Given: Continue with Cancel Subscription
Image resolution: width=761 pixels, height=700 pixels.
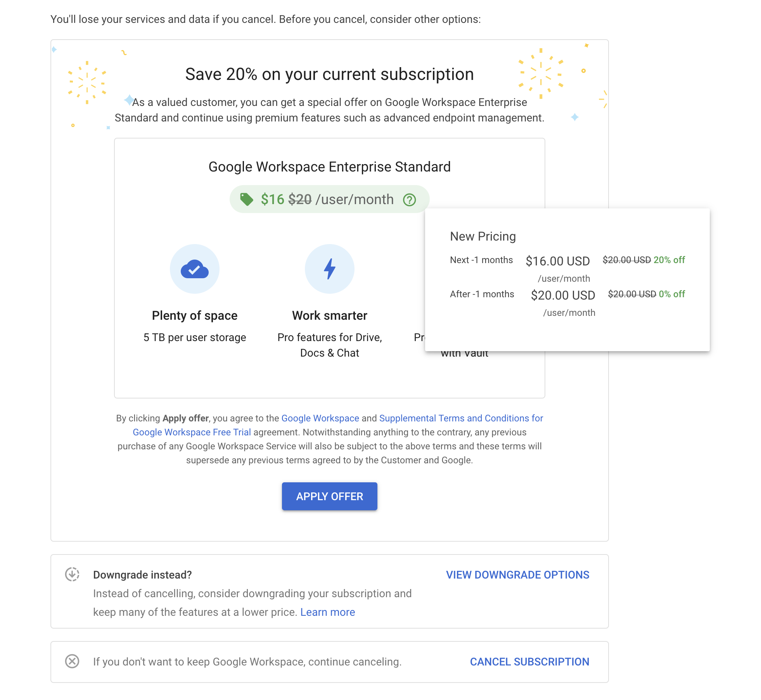Looking at the screenshot, I should click(529, 662).
